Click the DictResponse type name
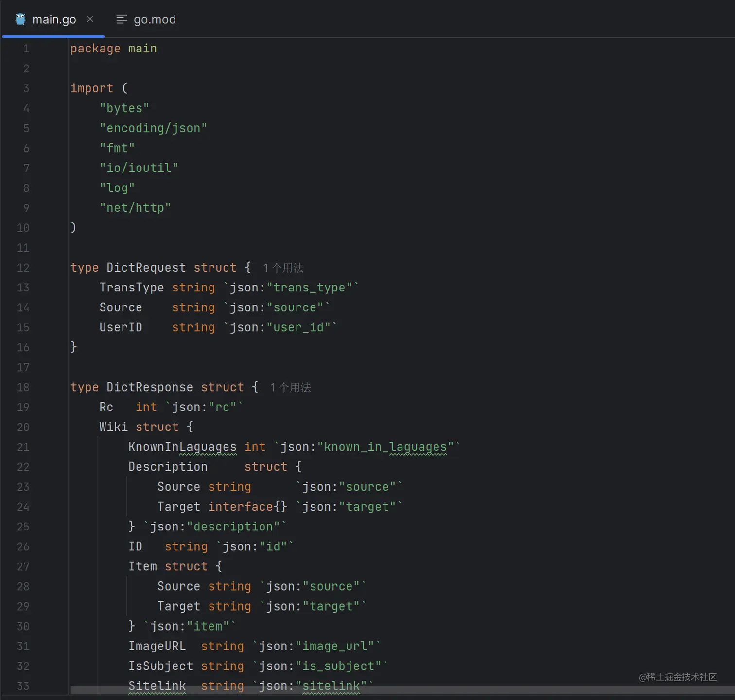 [150, 387]
